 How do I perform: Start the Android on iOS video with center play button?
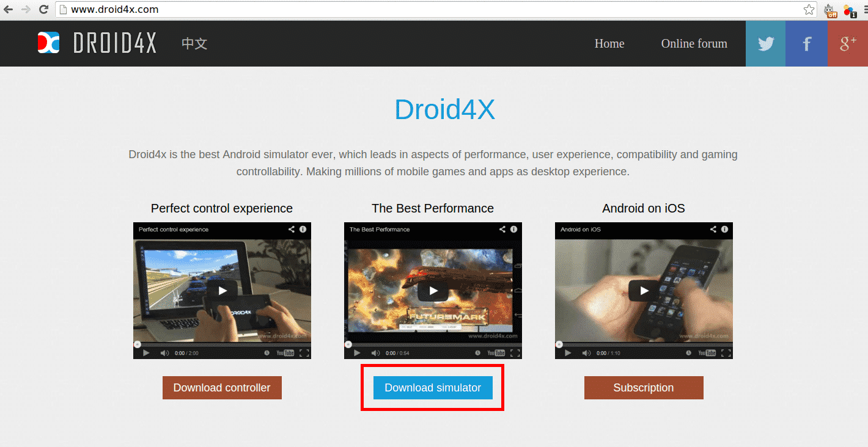(644, 291)
